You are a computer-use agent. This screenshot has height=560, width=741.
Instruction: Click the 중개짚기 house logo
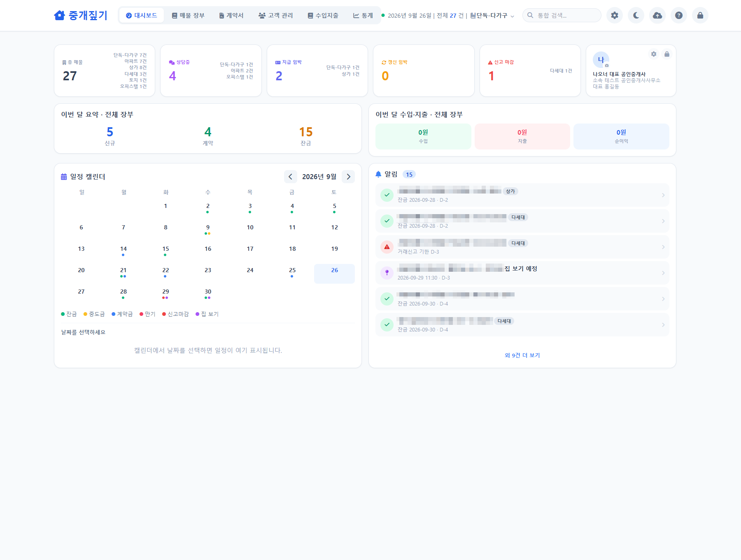(81, 15)
